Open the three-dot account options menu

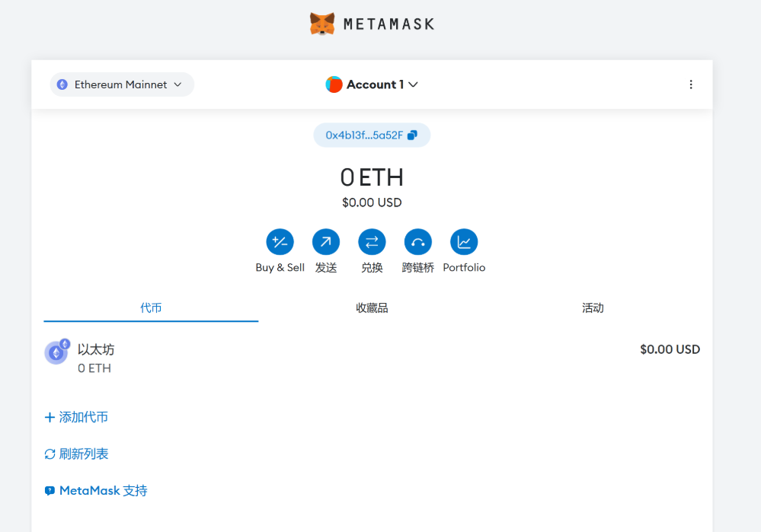[x=691, y=84]
